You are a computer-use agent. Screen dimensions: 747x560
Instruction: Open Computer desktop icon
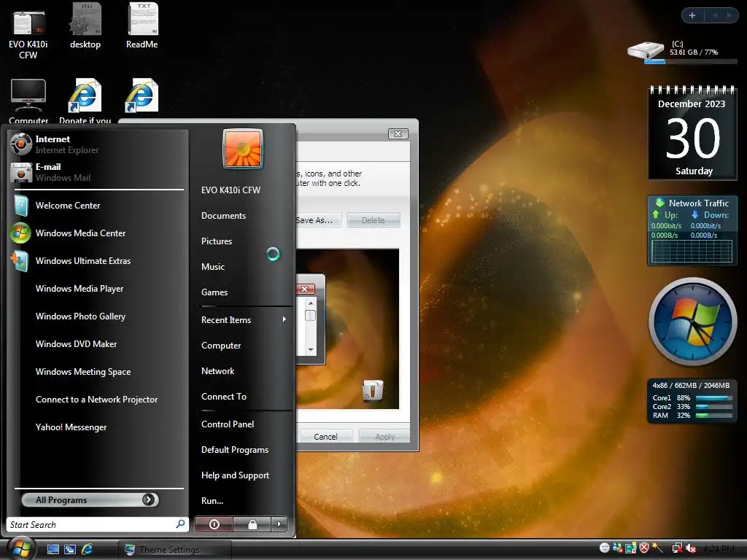pyautogui.click(x=28, y=101)
